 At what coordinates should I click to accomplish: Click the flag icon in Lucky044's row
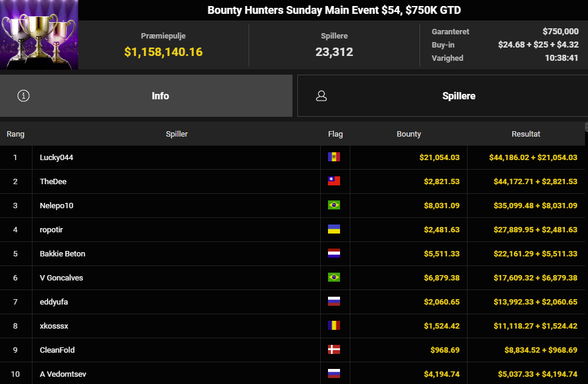point(333,157)
